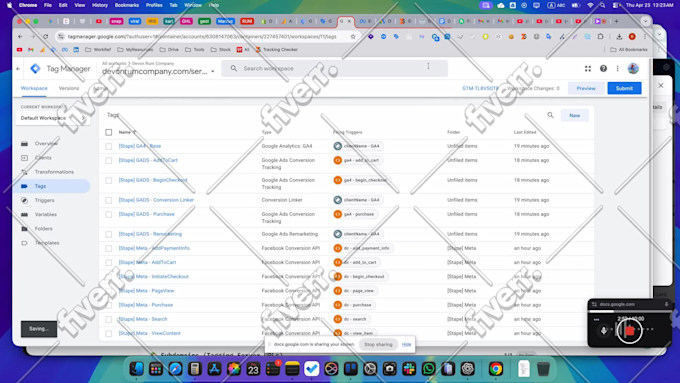Click the Tag Manager logo icon
This screenshot has height=383, width=680.
coord(36,69)
